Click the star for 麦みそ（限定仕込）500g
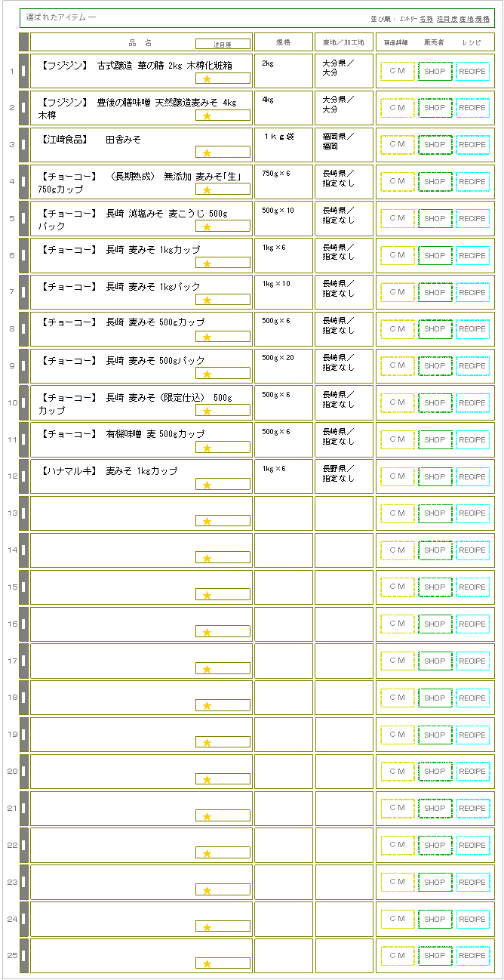 point(207,411)
